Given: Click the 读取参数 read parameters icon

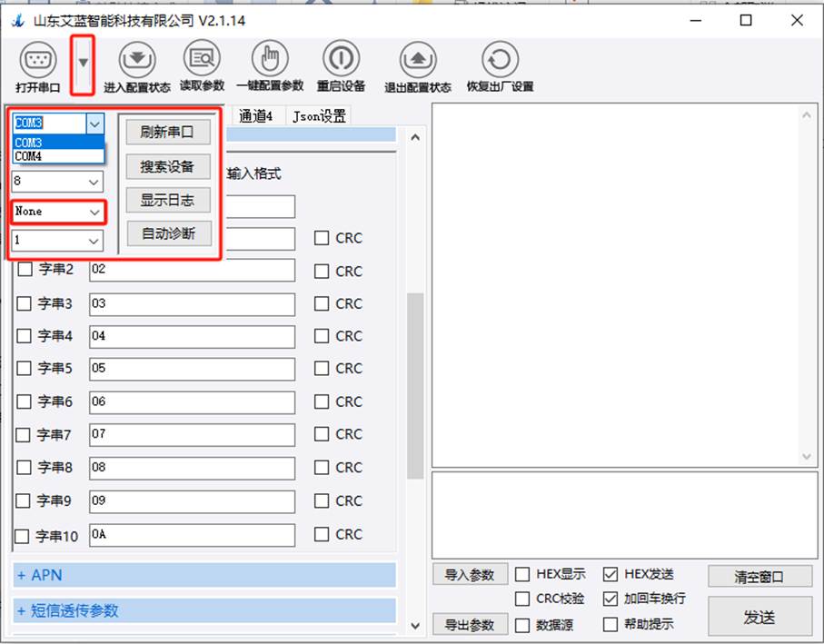Looking at the screenshot, I should click(x=202, y=60).
